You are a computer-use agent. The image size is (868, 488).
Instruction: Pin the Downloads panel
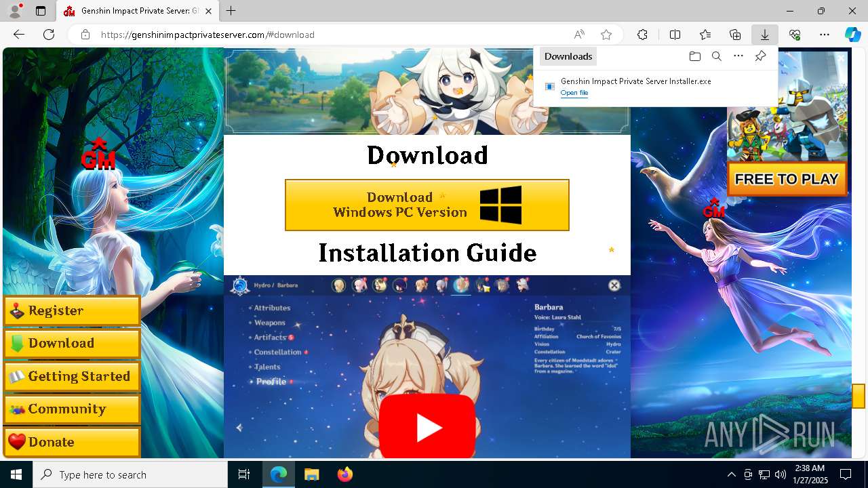[760, 56]
